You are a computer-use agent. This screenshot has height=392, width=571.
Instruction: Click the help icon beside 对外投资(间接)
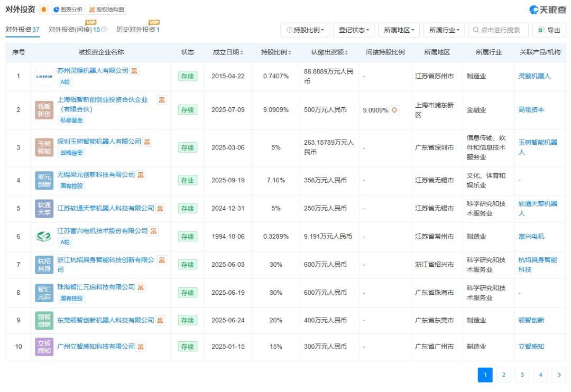click(104, 30)
